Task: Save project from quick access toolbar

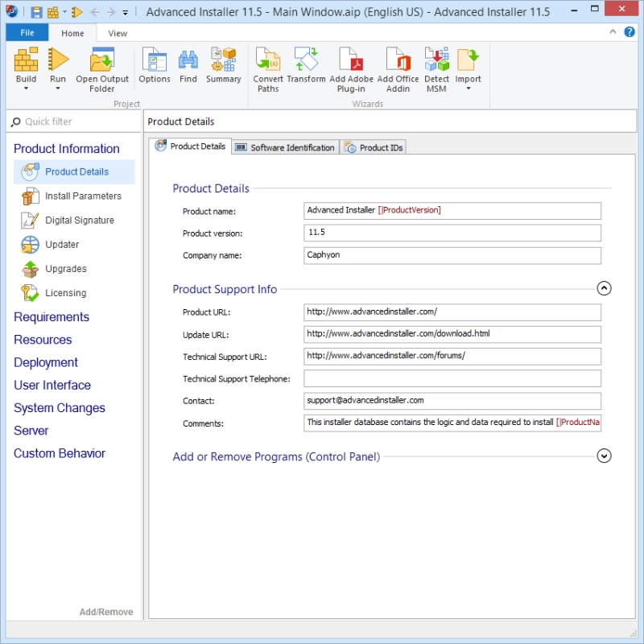Action: [36, 12]
